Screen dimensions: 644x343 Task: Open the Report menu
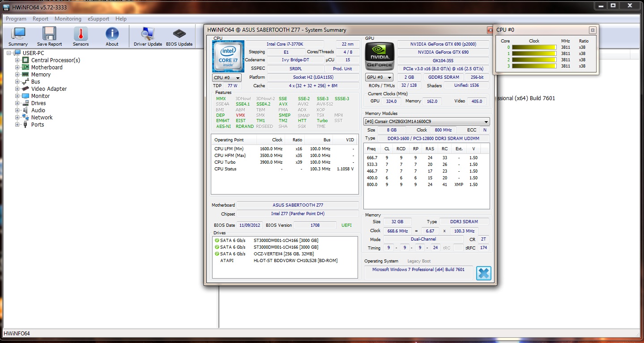tap(40, 19)
